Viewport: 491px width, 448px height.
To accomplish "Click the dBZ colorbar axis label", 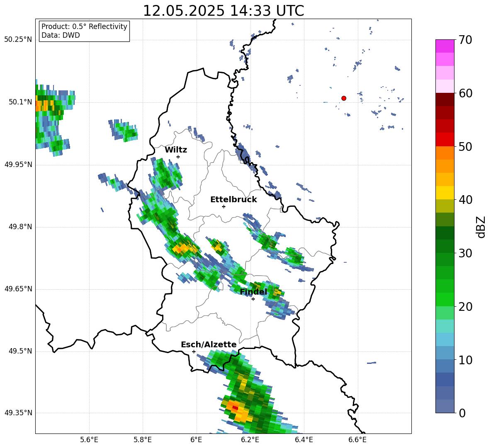I will 481,227.
